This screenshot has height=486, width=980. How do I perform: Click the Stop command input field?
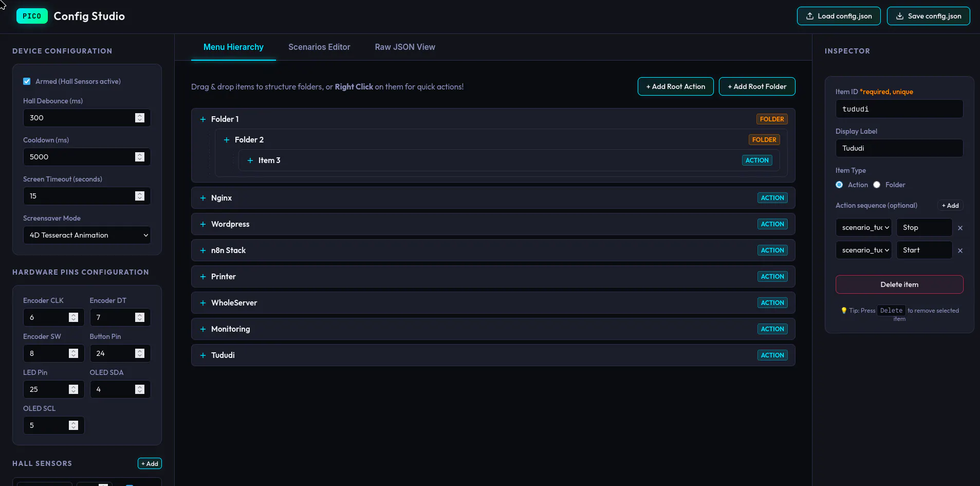tap(924, 227)
